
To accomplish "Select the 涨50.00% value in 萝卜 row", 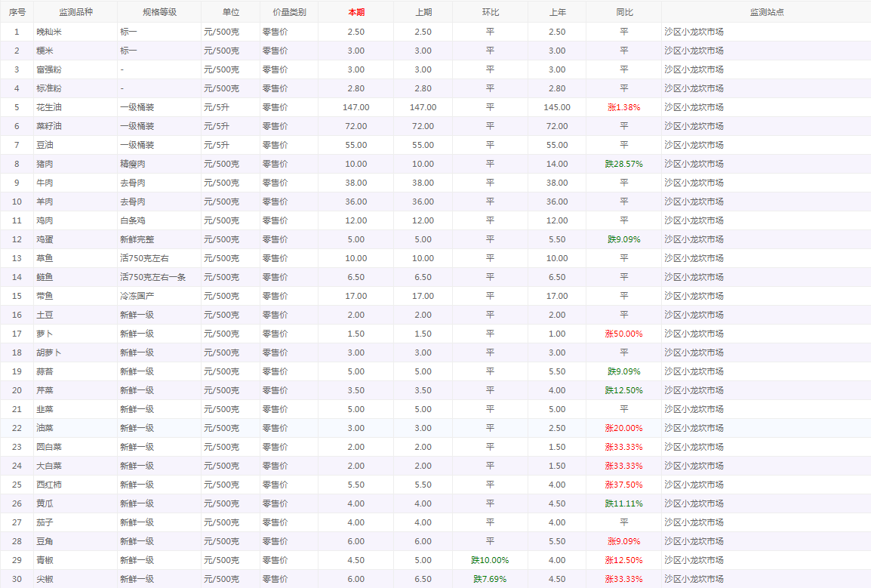I will [x=623, y=334].
